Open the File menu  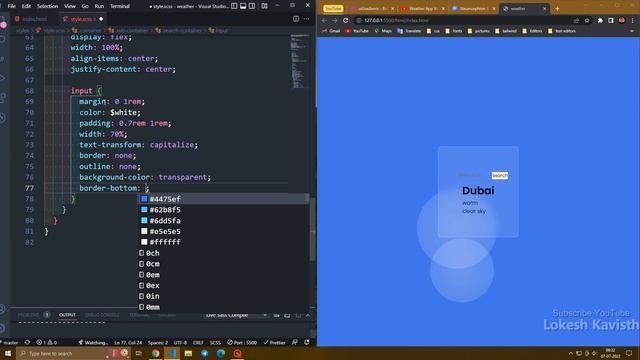coord(11,6)
